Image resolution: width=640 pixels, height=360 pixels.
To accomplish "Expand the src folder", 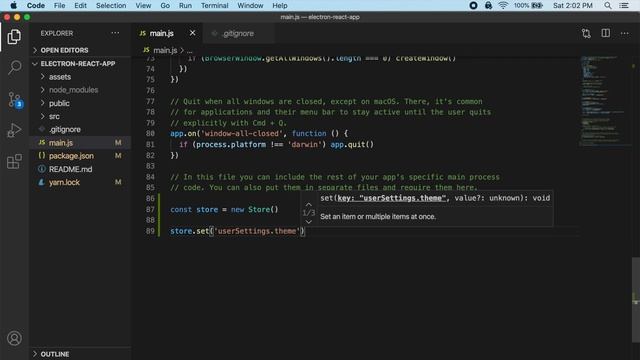I will (54, 116).
